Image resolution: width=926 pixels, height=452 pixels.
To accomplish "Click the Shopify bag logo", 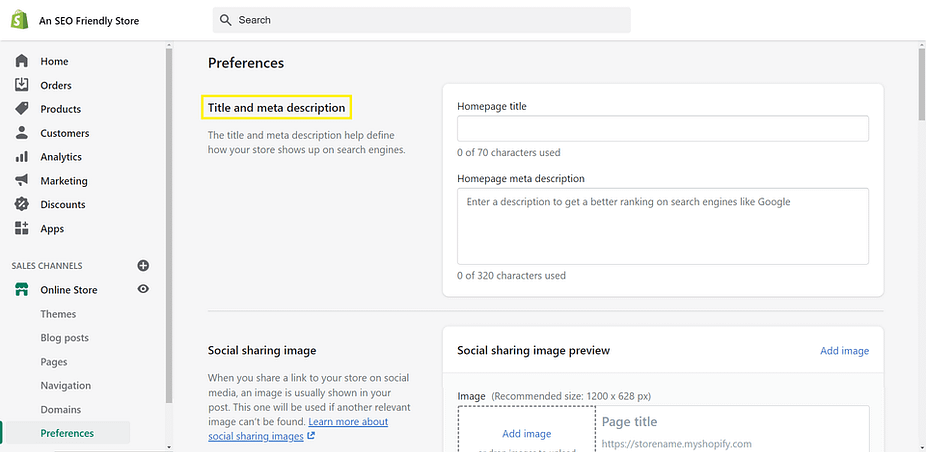I will point(19,20).
